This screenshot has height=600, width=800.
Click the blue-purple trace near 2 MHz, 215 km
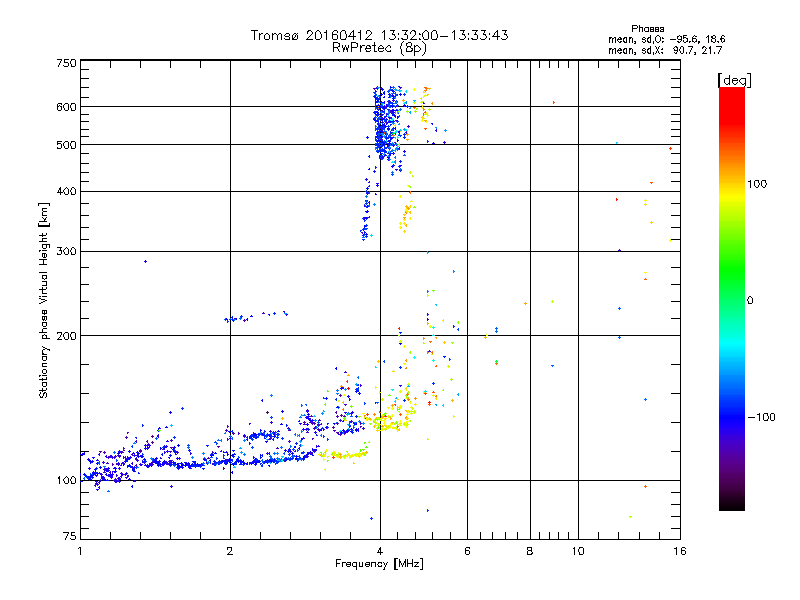pos(256,317)
